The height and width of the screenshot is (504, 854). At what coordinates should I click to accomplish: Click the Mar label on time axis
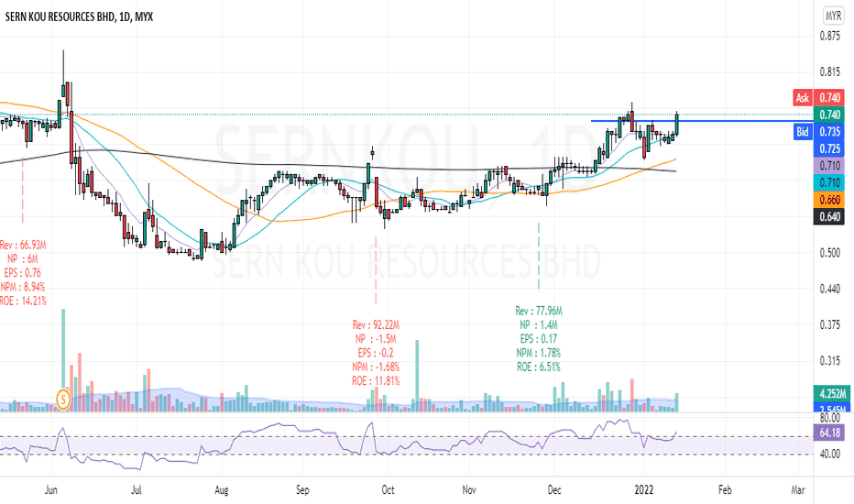pos(798,489)
